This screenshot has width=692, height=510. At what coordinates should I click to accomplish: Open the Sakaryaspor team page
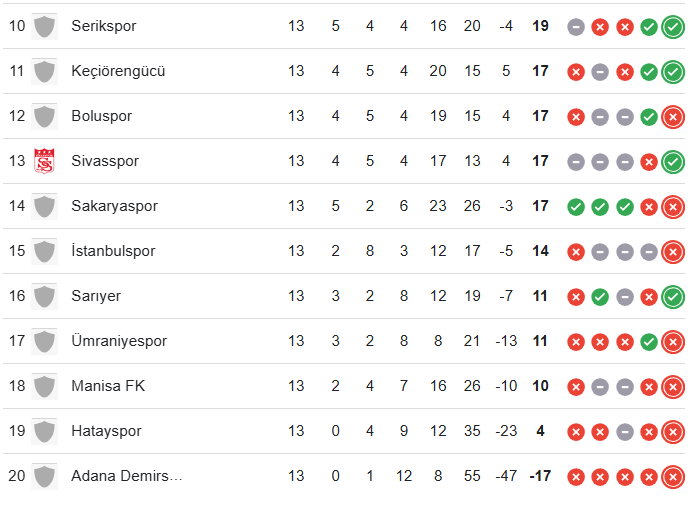coord(114,206)
